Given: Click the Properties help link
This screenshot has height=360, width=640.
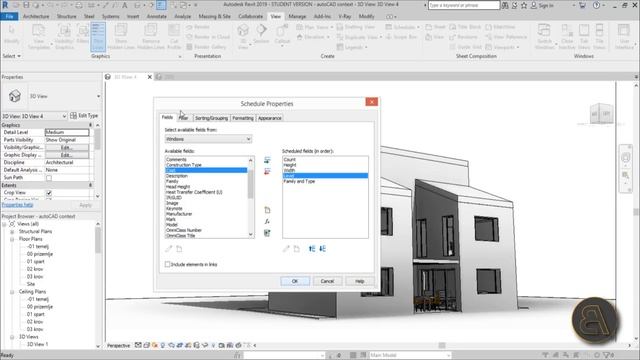Looking at the screenshot, I should click(x=18, y=205).
